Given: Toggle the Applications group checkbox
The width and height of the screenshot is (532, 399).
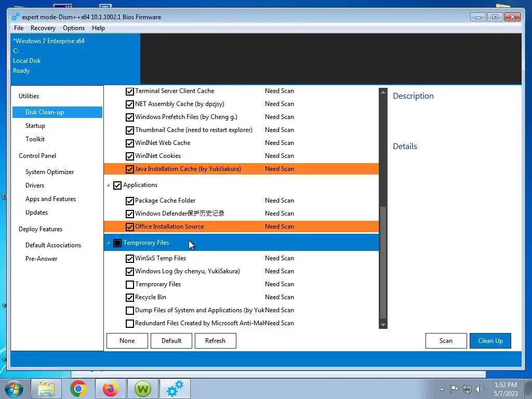Looking at the screenshot, I should 117,185.
